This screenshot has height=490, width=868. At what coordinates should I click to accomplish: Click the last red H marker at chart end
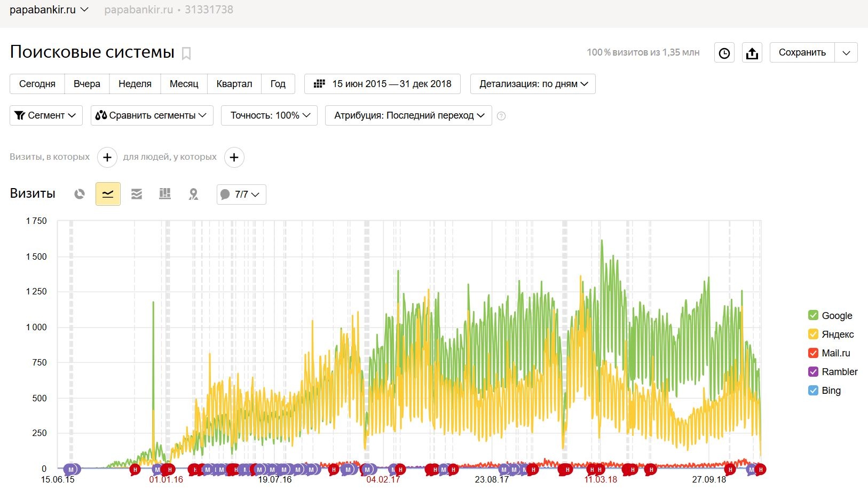pos(761,470)
